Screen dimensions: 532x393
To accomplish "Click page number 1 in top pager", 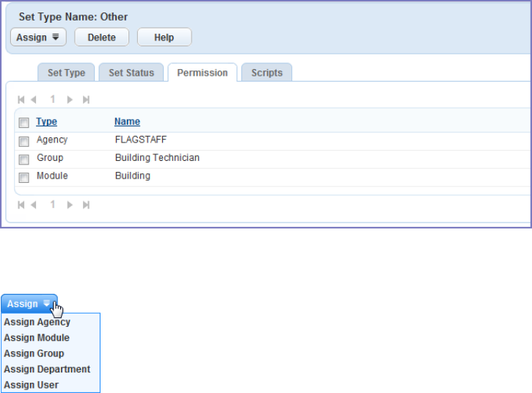I will coord(53,99).
